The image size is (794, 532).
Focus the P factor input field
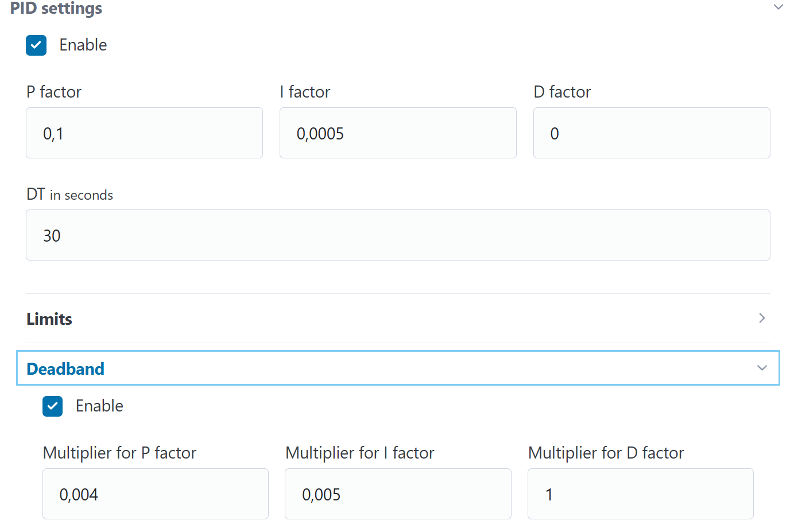144,133
